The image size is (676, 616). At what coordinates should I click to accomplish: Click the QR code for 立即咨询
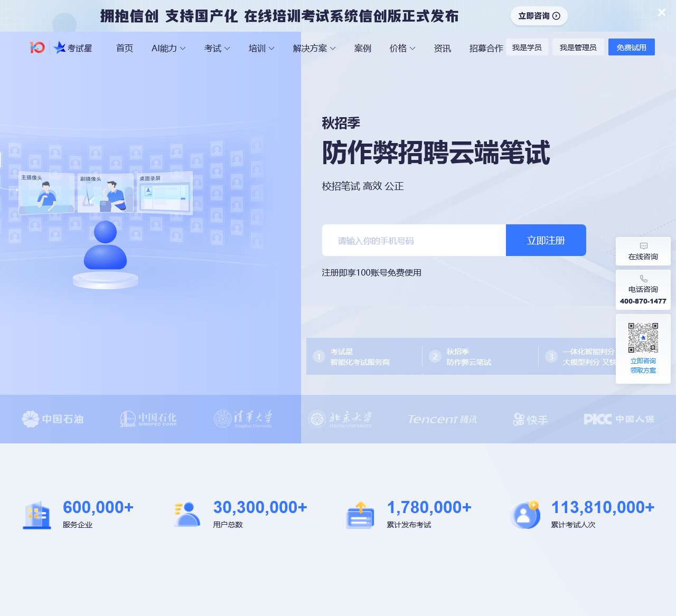pos(643,338)
